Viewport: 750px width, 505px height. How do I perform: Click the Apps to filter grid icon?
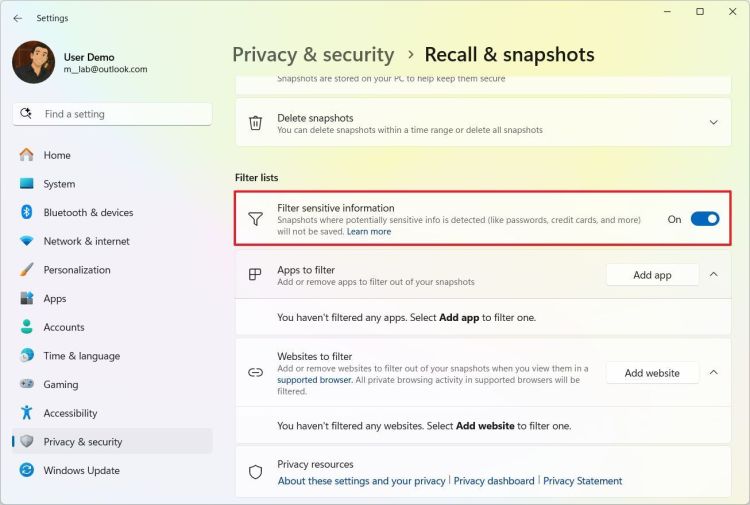click(x=256, y=275)
